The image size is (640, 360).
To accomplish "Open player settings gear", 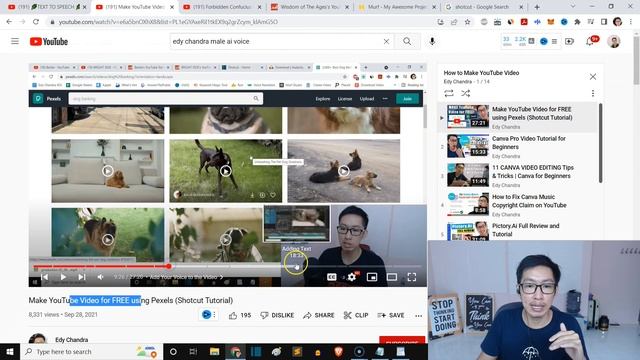I will (x=351, y=277).
